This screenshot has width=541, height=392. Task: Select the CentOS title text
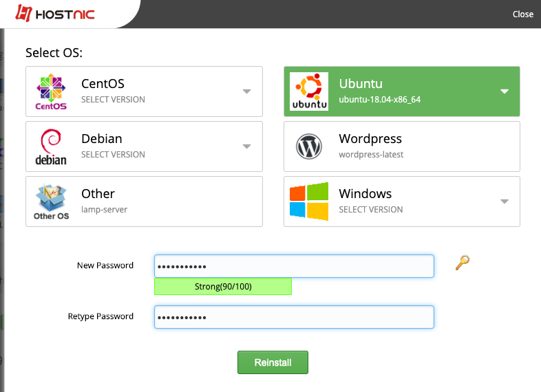(x=103, y=84)
